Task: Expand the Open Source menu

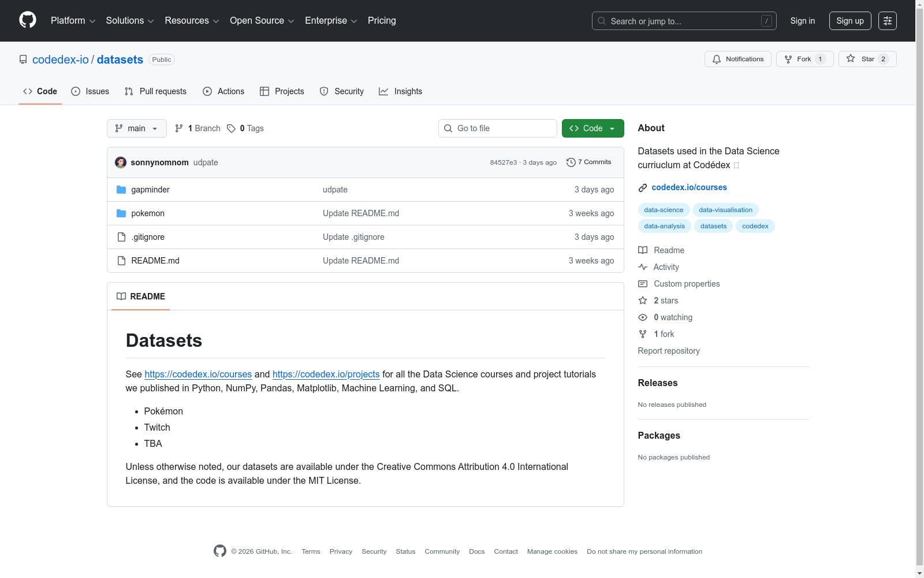Action: (262, 21)
